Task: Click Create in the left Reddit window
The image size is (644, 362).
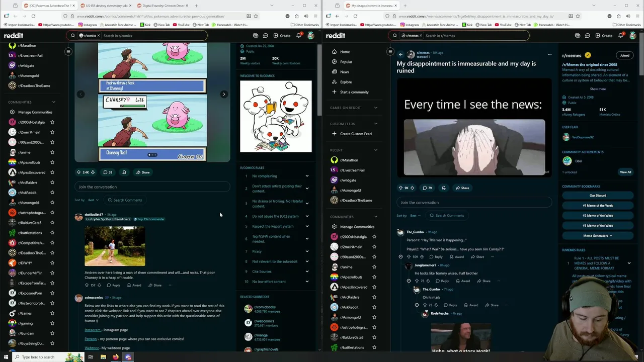Action: click(282, 36)
